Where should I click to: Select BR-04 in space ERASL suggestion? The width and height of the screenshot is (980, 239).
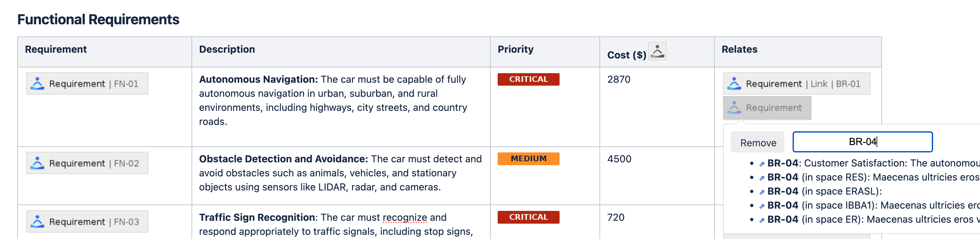[824, 191]
